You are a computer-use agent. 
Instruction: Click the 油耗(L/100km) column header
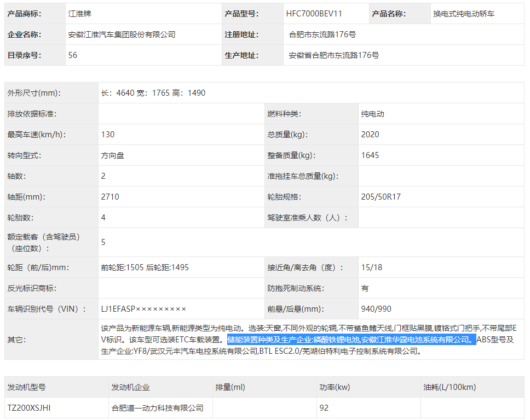point(450,387)
